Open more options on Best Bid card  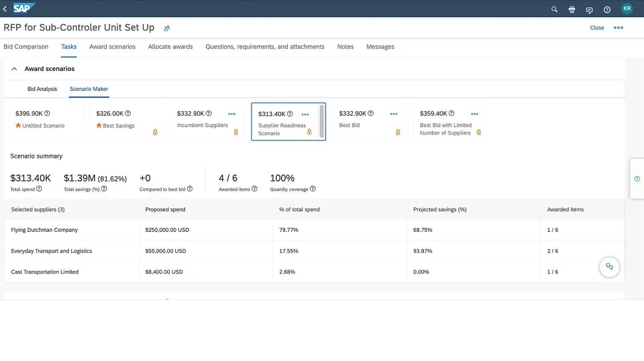click(393, 114)
